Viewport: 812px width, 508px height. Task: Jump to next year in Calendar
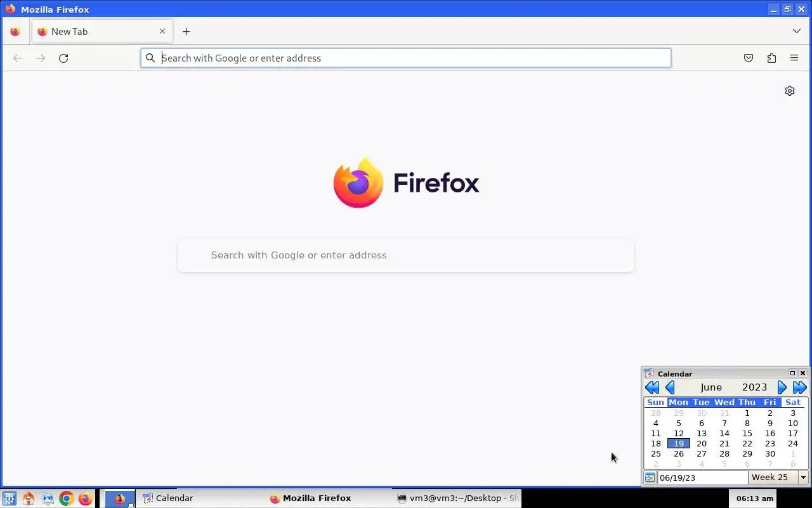800,387
